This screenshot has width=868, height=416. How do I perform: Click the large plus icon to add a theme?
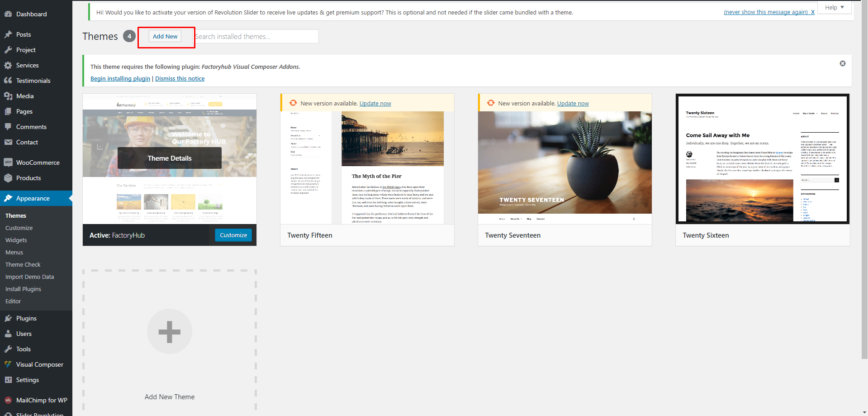[x=170, y=331]
